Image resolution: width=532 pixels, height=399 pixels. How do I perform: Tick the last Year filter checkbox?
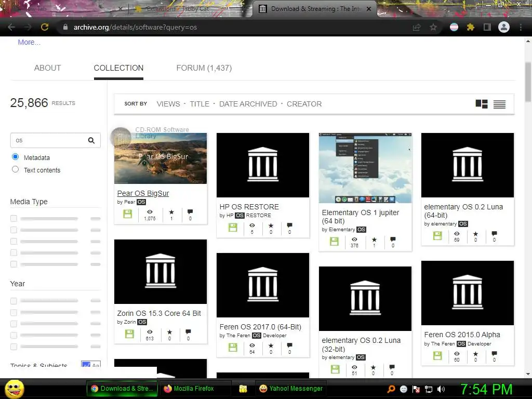(x=14, y=347)
